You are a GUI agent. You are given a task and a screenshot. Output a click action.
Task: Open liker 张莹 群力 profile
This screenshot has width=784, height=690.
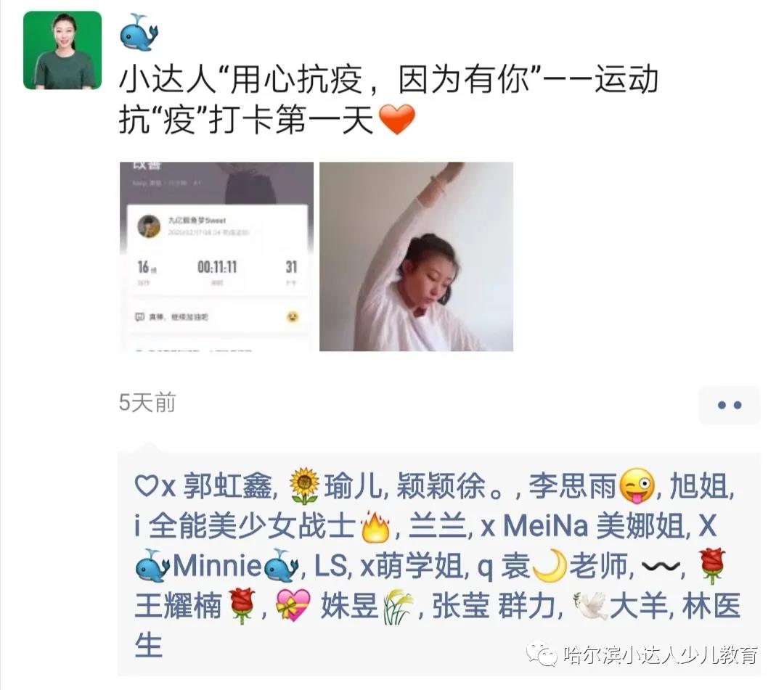(494, 606)
